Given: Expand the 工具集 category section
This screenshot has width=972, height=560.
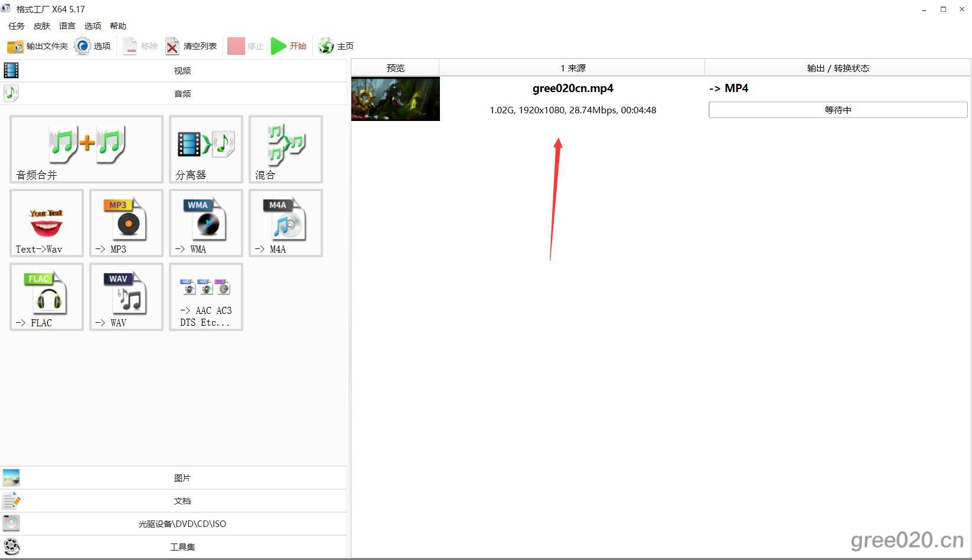Looking at the screenshot, I should pos(182,547).
